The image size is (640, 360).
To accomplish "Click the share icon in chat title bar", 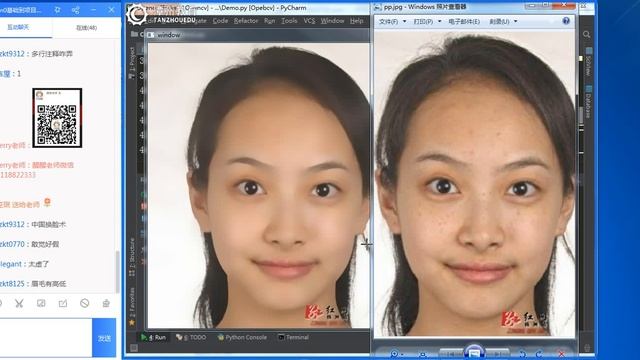I will 76,9.
